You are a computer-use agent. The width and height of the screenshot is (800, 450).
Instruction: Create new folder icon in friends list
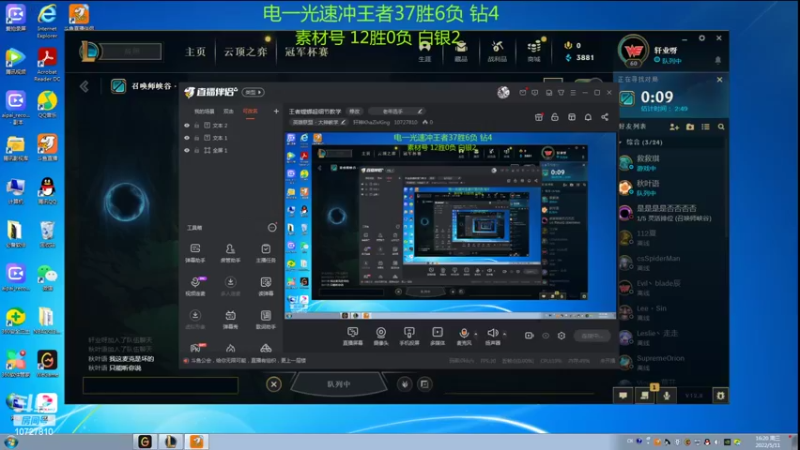(690, 127)
